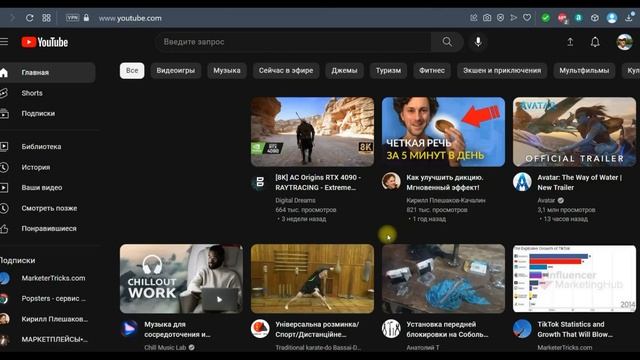Viewport: 640px width, 360px height.
Task: Open the cube extensions icon
Action: tap(595, 18)
